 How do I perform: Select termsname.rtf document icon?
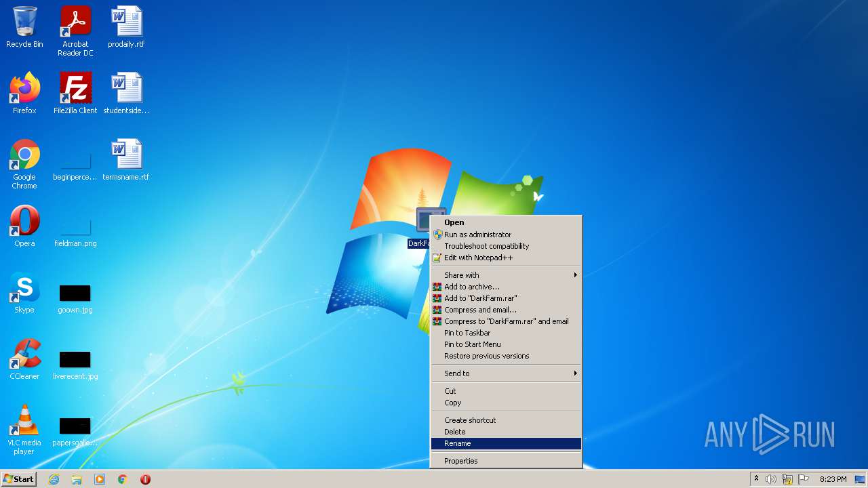click(126, 160)
